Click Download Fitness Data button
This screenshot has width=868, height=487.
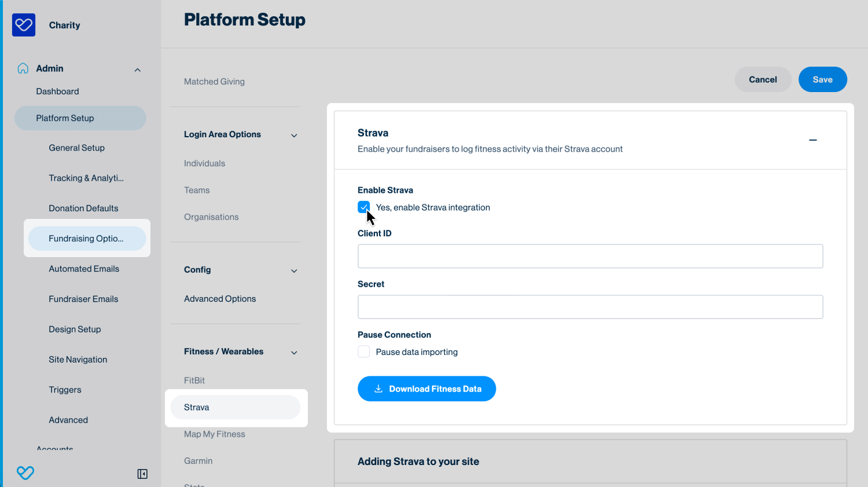(426, 389)
